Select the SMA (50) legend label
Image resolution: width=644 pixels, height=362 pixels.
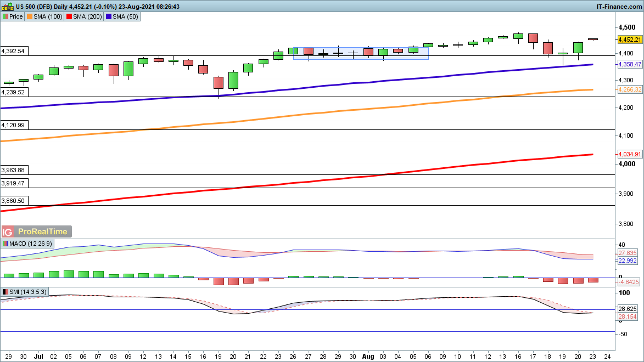pyautogui.click(x=125, y=17)
